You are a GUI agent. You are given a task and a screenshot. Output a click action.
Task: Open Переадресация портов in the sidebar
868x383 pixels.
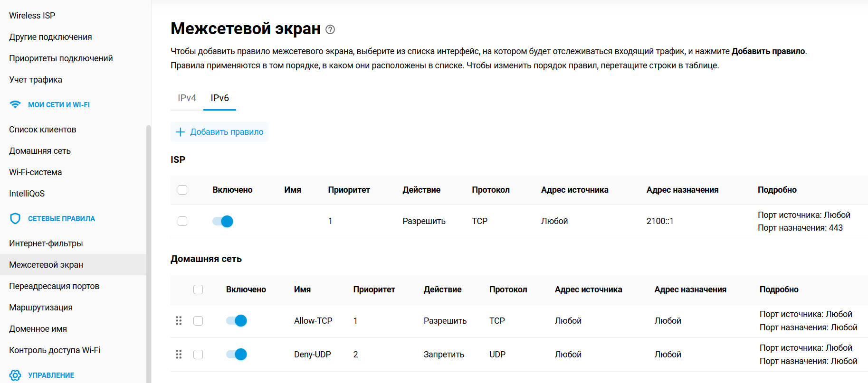(54, 286)
